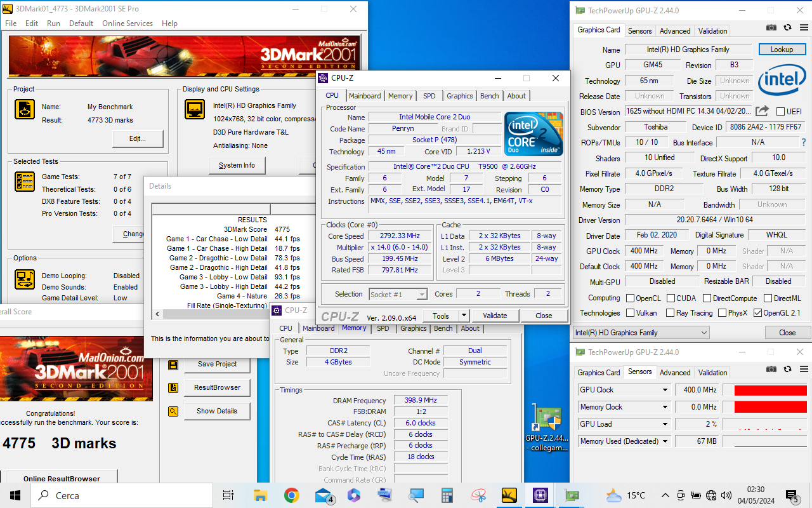Click the refresh icon in upper GPU-Z window
This screenshot has width=812, height=508.
(x=787, y=27)
